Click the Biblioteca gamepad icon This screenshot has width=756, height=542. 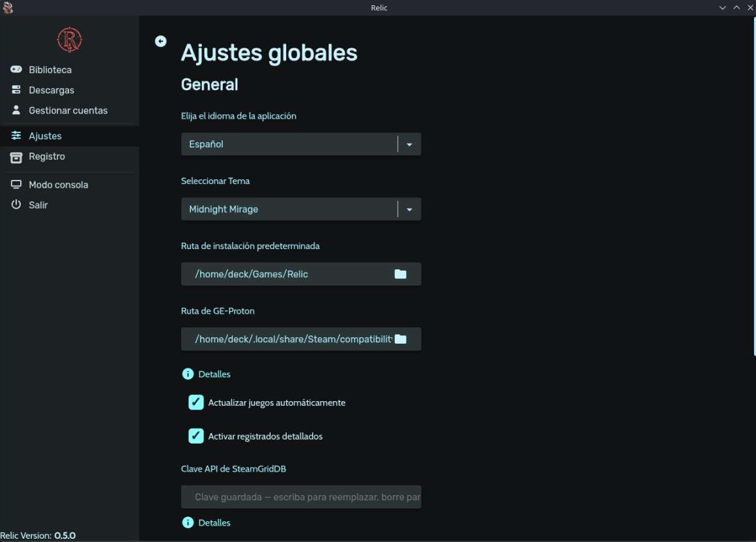tap(16, 69)
